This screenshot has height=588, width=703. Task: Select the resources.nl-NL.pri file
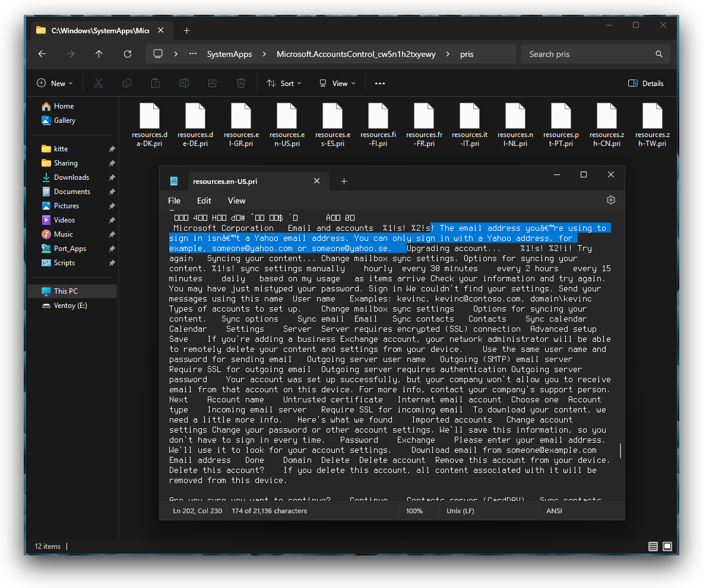click(x=515, y=125)
